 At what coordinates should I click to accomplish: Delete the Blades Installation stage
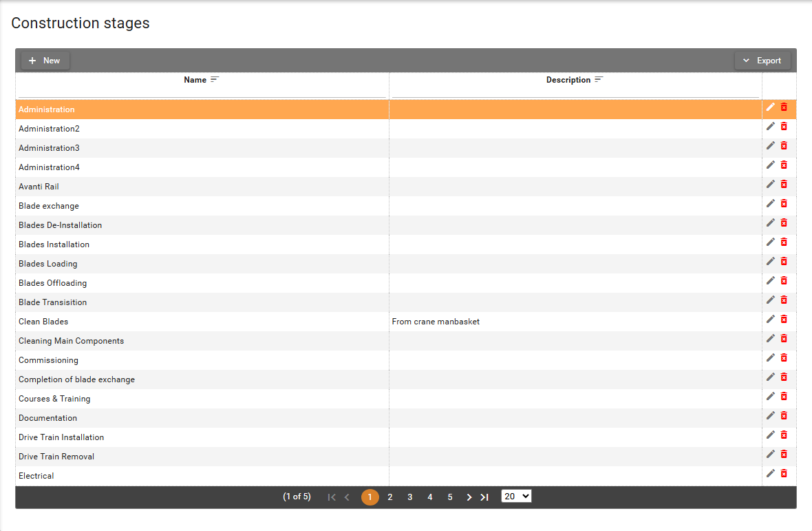(x=784, y=242)
